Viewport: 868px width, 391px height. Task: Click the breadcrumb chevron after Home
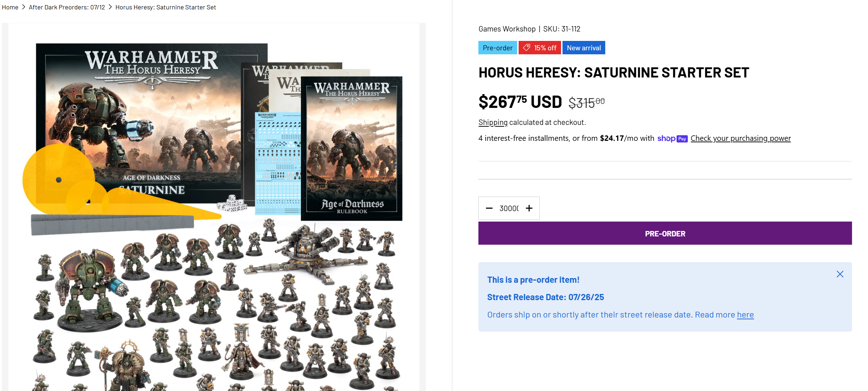click(24, 7)
